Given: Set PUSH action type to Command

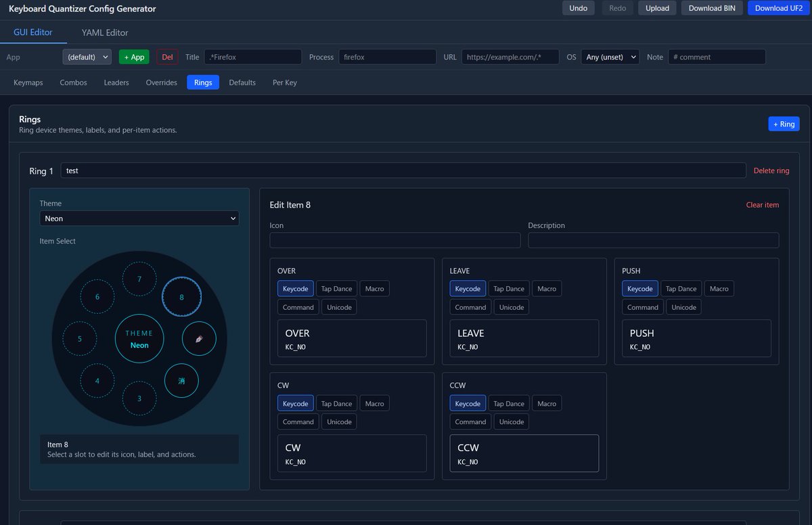Looking at the screenshot, I should (643, 307).
